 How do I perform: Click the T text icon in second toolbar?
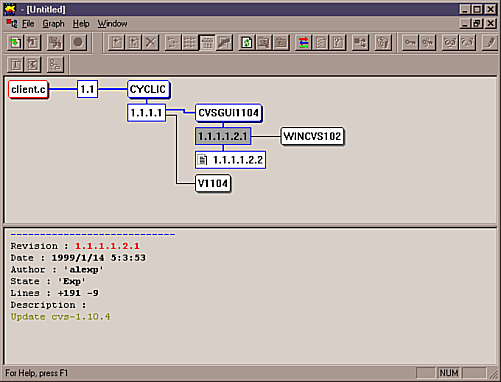pyautogui.click(x=15, y=65)
